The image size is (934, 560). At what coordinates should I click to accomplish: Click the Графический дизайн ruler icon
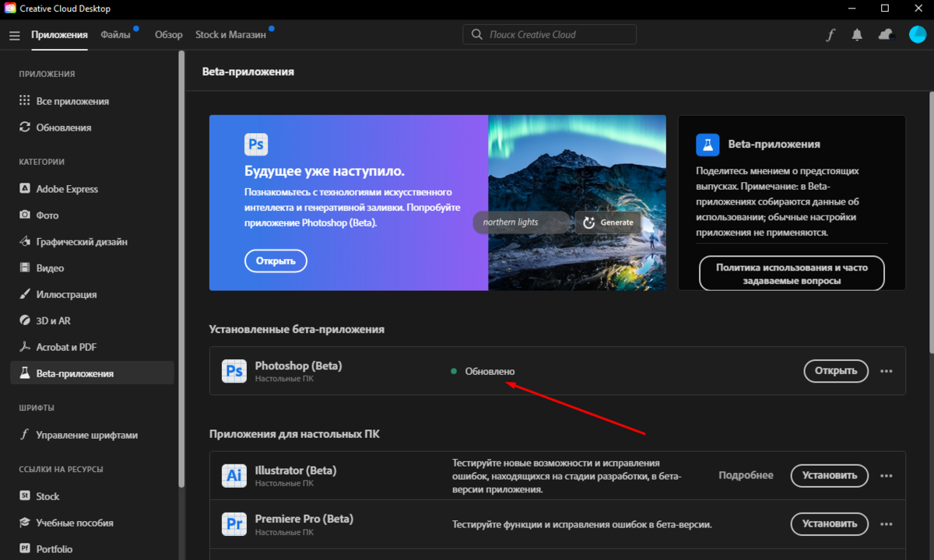click(24, 242)
